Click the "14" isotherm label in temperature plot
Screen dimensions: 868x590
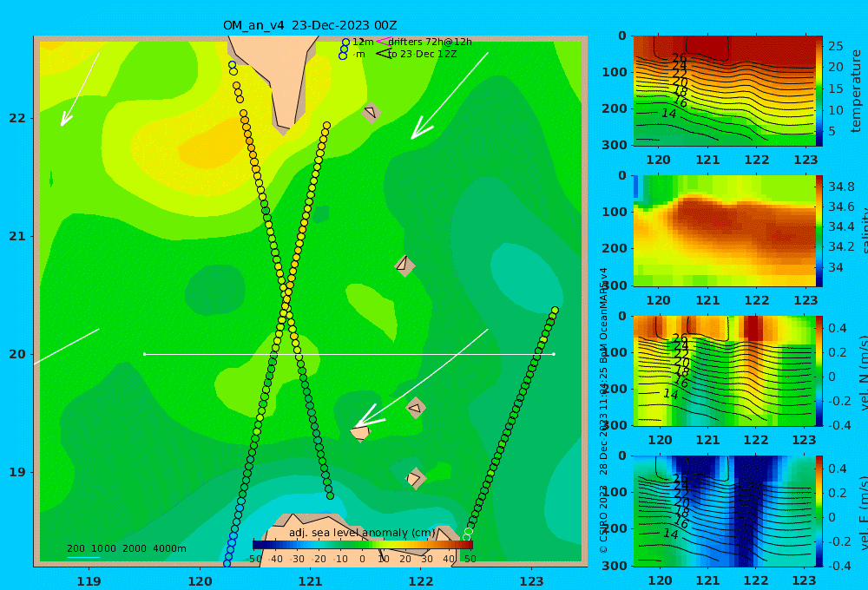pyautogui.click(x=668, y=114)
